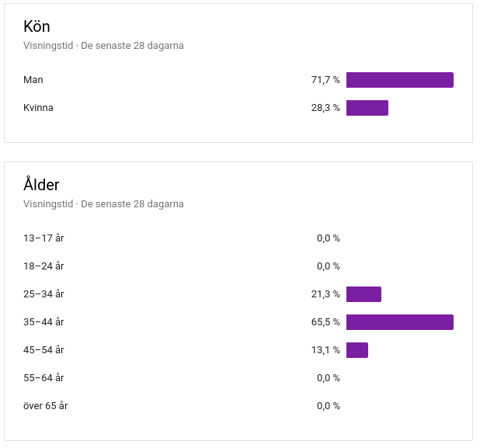Viewport: 480px width, 448px height.
Task: Click Visningstid subtitle under Ålder
Action: [x=103, y=203]
